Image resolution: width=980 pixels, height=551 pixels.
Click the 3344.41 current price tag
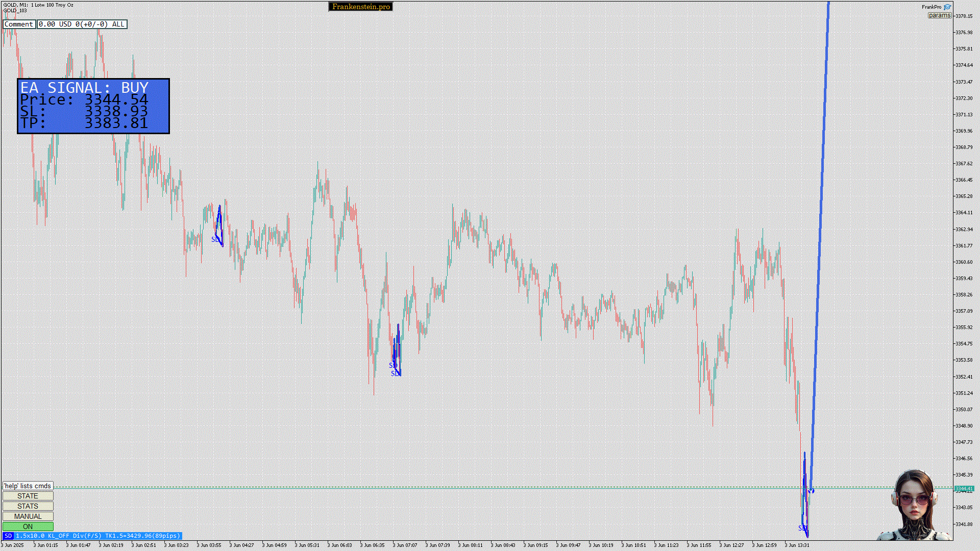(964, 488)
